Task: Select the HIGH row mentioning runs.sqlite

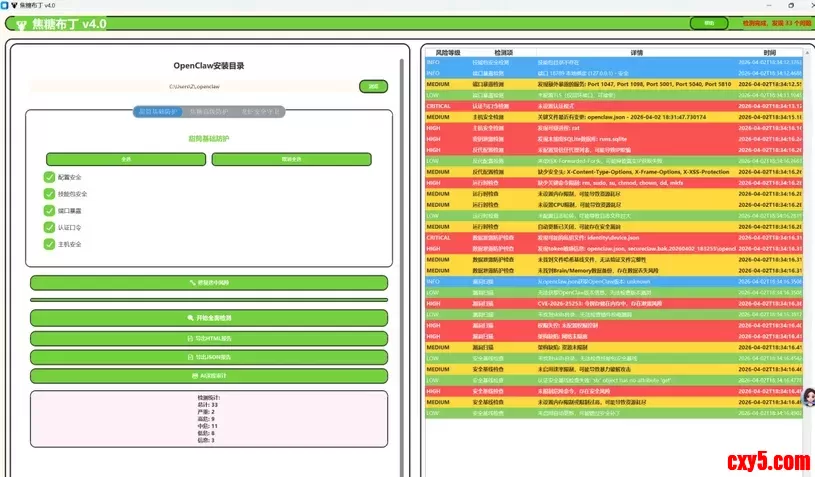Action: [614, 139]
